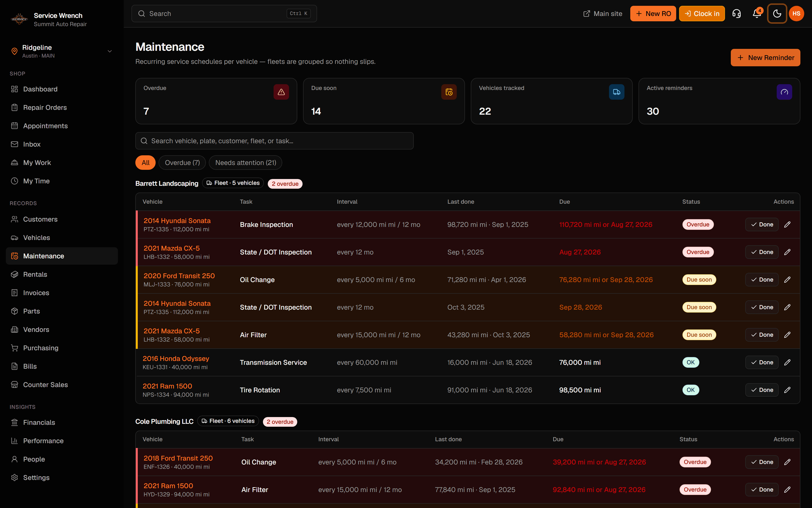812x508 pixels.
Task: Click the Customers people icon
Action: click(x=14, y=219)
